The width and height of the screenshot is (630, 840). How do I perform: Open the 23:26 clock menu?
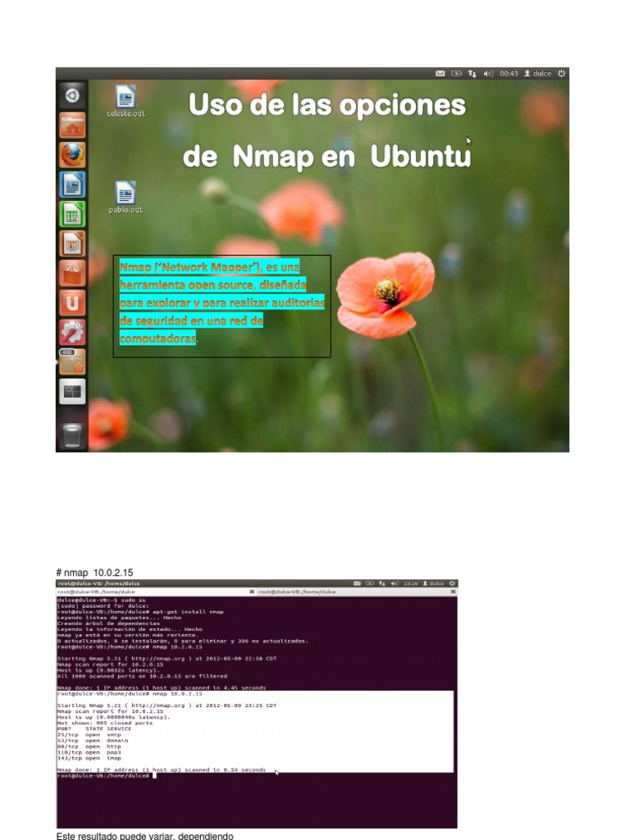(411, 583)
